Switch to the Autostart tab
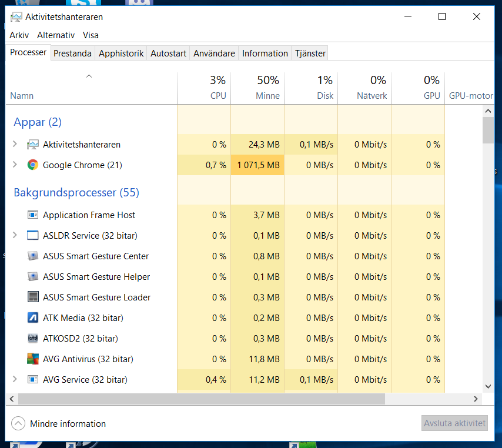 pos(168,53)
